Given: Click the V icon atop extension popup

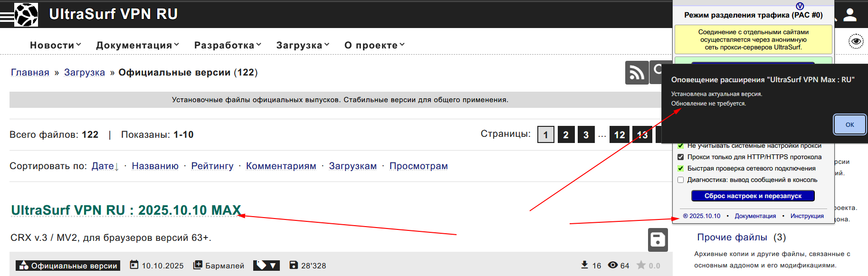Looking at the screenshot, I should click(x=800, y=6).
